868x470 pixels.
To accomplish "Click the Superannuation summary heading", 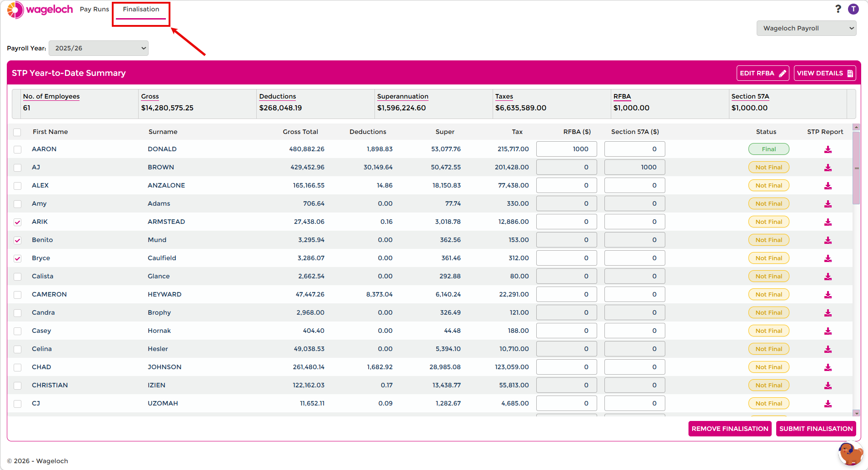I will pos(403,96).
